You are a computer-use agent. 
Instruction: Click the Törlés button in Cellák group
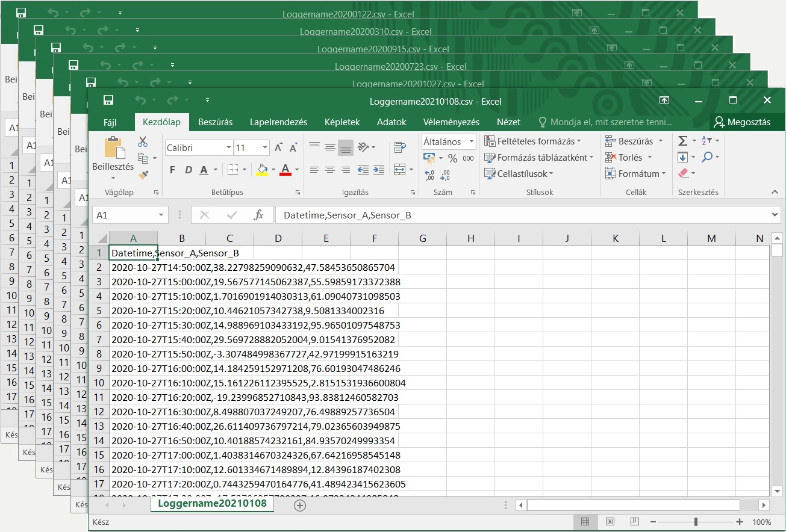[629, 157]
